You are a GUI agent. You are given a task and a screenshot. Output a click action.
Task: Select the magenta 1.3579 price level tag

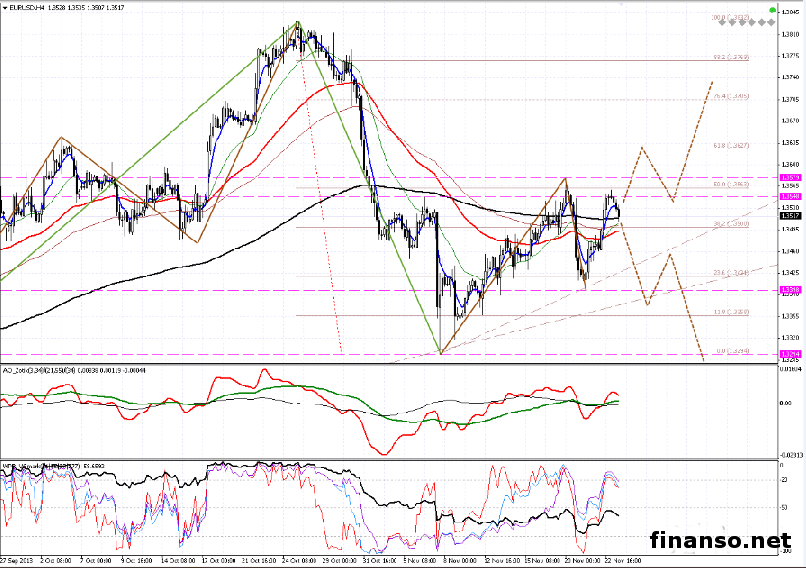point(789,177)
